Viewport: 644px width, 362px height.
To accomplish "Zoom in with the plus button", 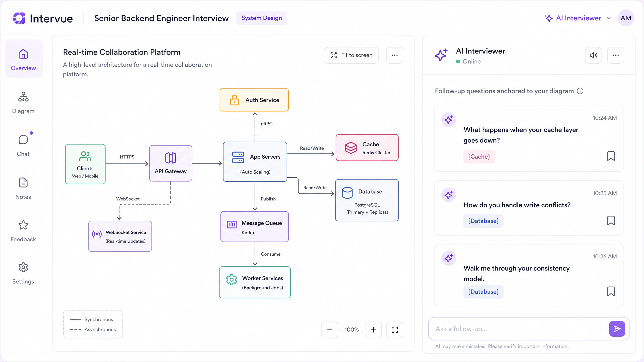I will click(373, 330).
